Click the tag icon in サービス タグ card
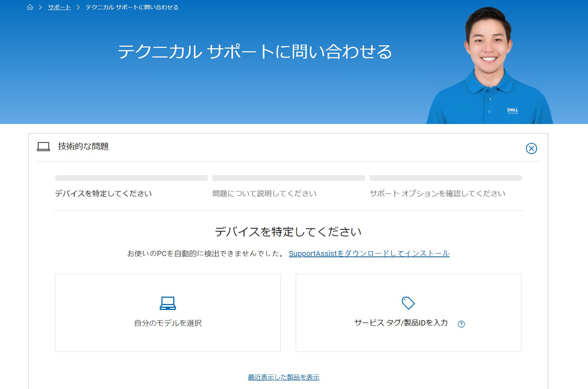588x389 pixels. 408,303
